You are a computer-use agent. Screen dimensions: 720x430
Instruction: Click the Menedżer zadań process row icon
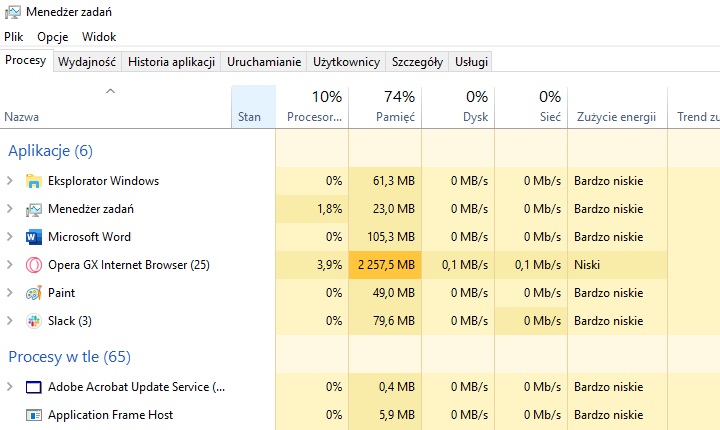point(34,209)
